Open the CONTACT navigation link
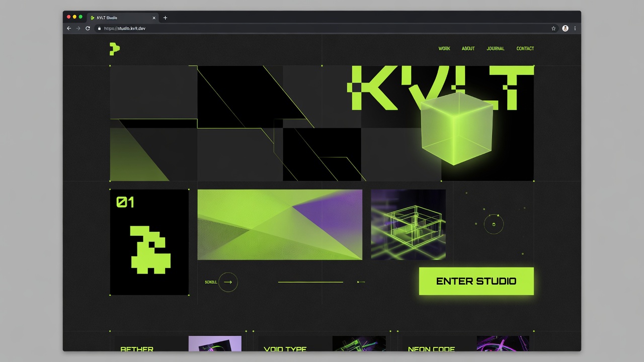This screenshot has height=362, width=644. click(x=525, y=49)
